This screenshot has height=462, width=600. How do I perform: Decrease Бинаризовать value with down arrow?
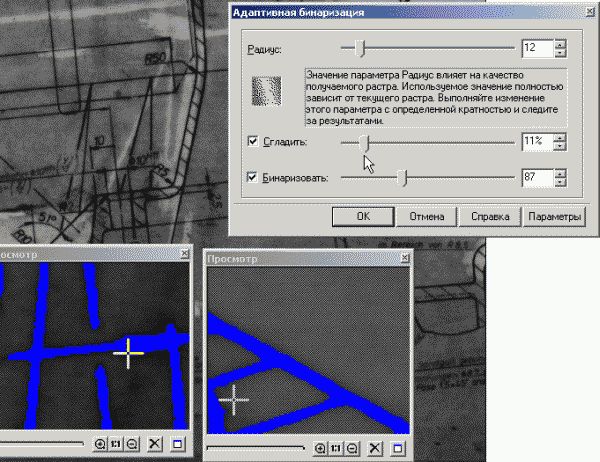560,182
